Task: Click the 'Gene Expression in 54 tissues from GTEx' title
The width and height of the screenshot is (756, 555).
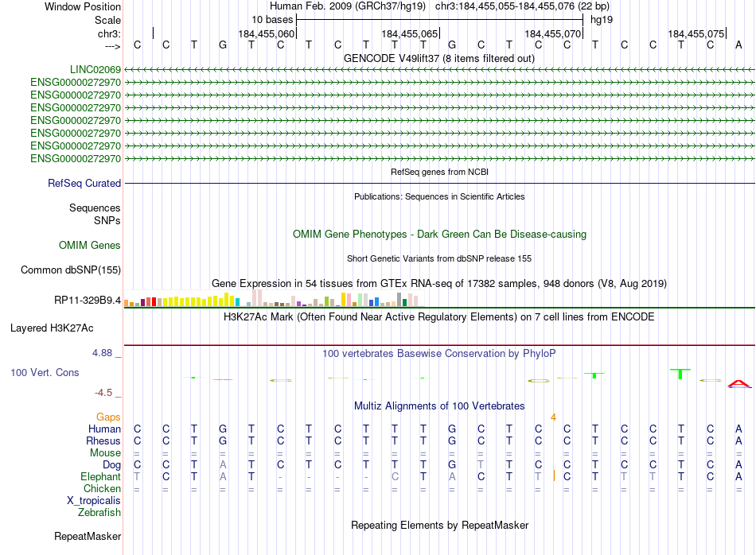Action: point(439,283)
